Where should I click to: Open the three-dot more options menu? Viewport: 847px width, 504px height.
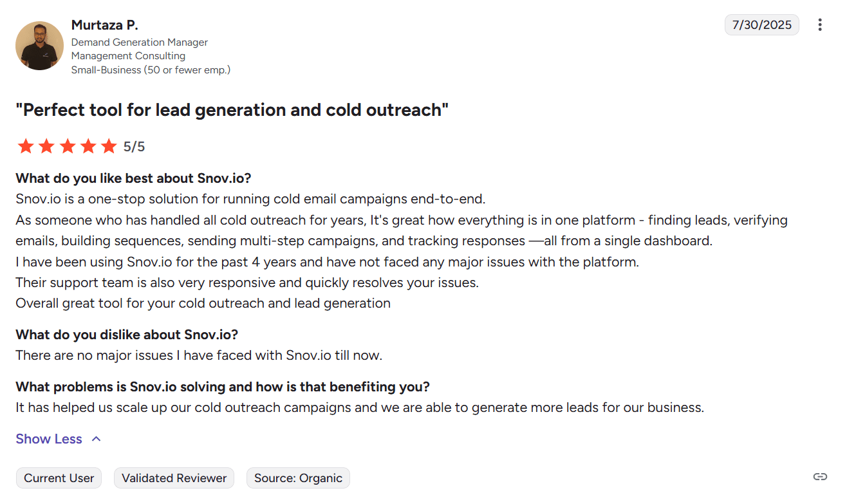point(819,25)
